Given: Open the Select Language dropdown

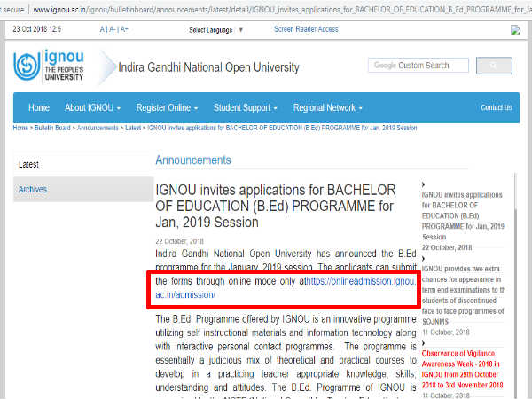Looking at the screenshot, I should click(x=215, y=30).
